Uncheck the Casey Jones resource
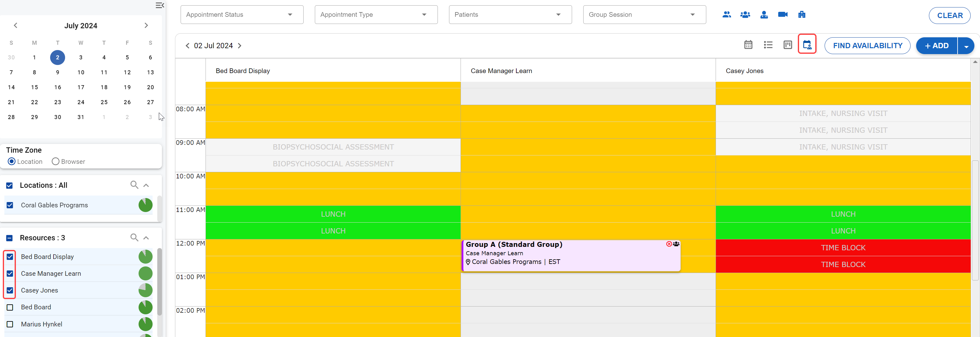 (x=10, y=290)
